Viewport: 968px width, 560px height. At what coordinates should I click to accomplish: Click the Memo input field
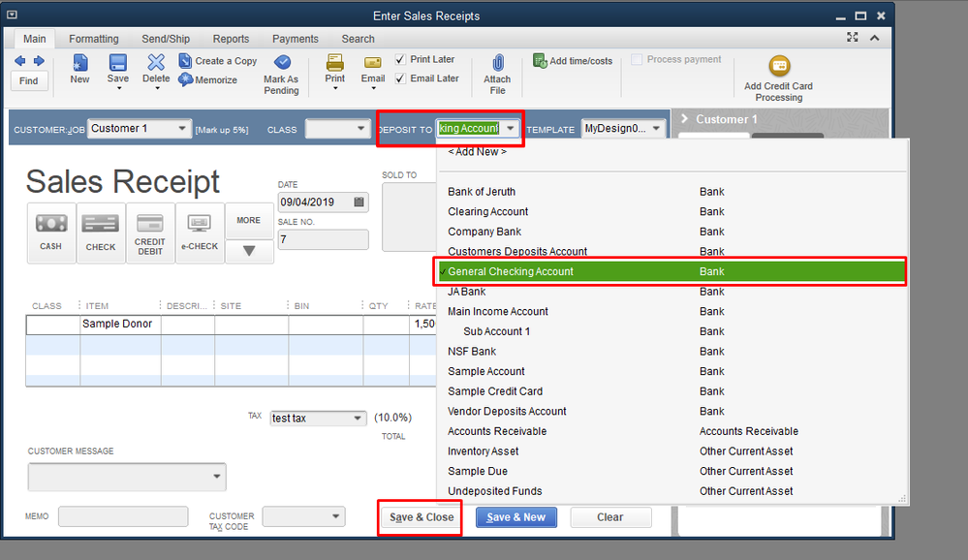click(123, 516)
